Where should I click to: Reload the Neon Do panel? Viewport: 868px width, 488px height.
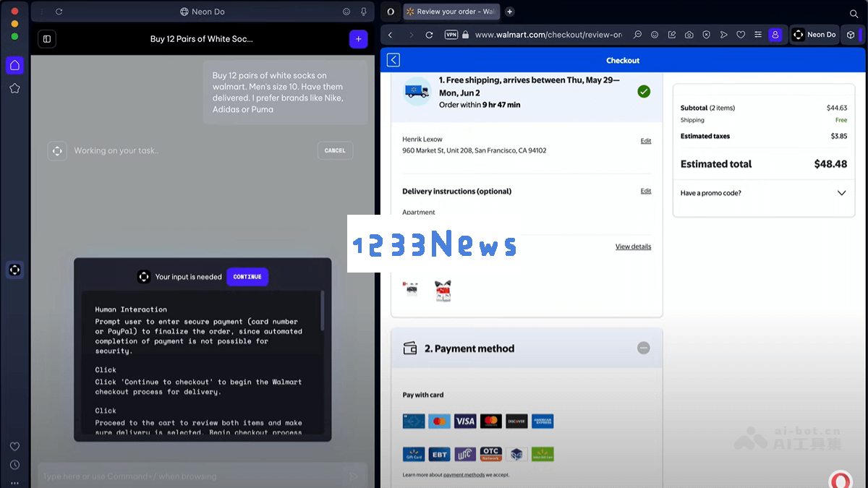point(59,12)
